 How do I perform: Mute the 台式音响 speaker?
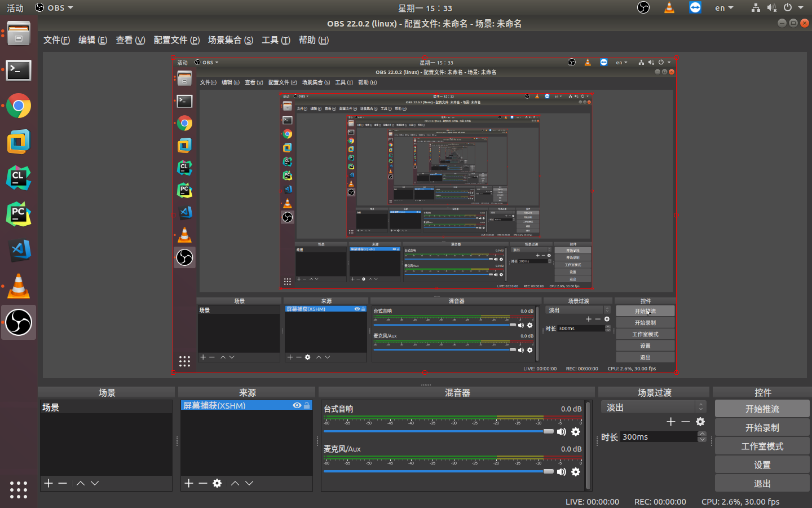point(562,432)
